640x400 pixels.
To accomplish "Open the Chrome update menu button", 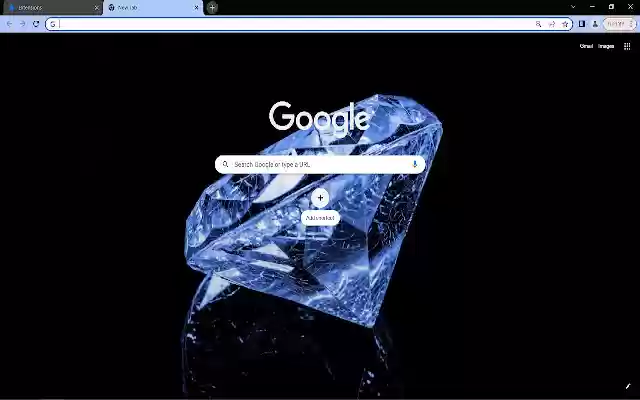I will click(x=620, y=24).
